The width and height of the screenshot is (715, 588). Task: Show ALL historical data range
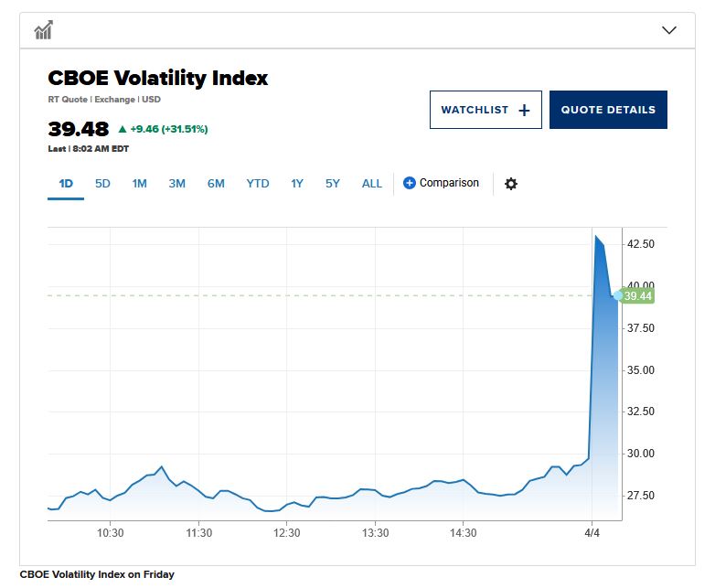372,184
